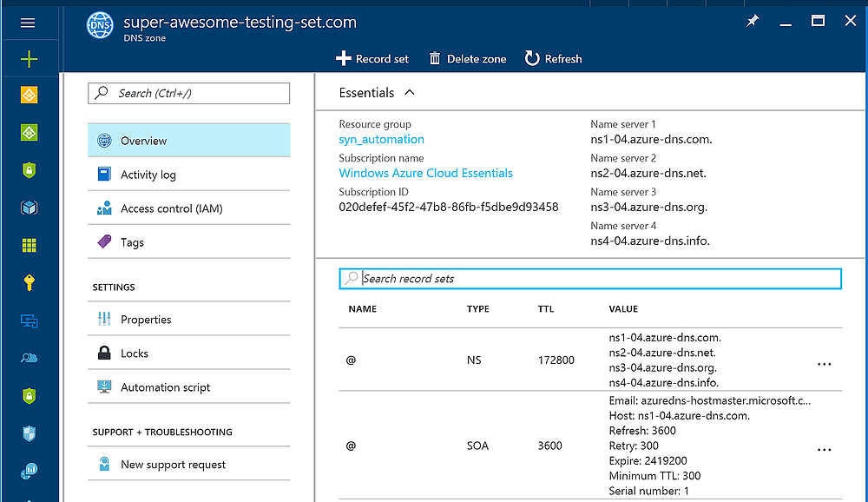Click the magnifier icon in Search (Ctrl+/)
Viewport: 868px width, 502px height.
102,93
